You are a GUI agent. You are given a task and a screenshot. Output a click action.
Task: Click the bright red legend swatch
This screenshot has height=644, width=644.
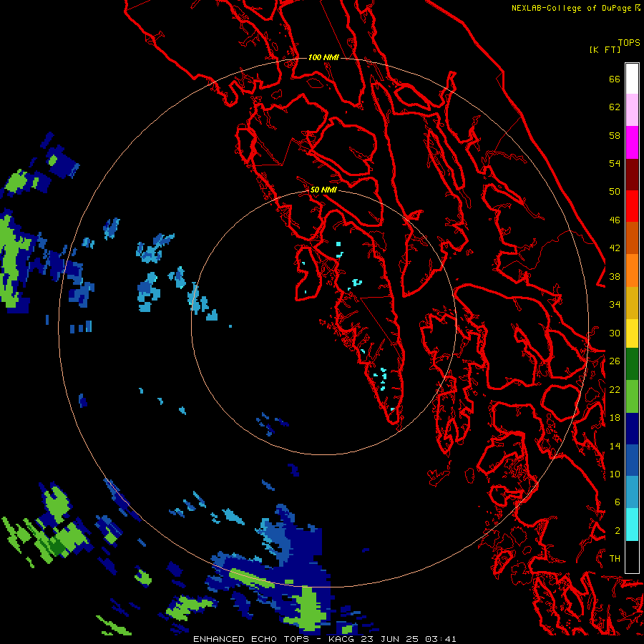pos(632,206)
